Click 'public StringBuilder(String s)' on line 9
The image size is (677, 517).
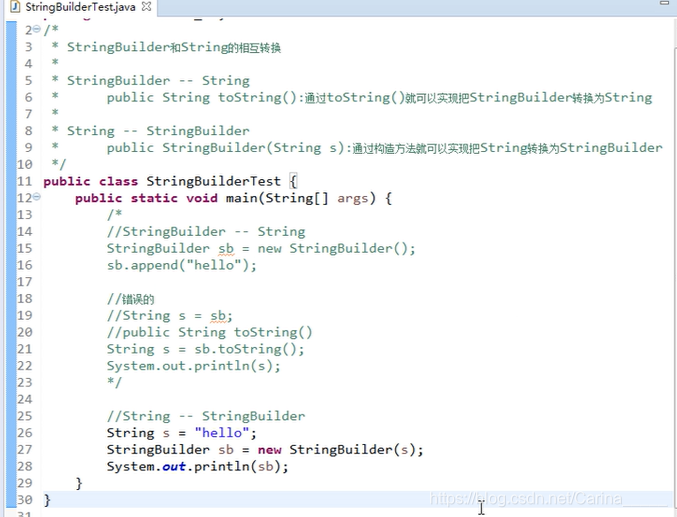[225, 148]
